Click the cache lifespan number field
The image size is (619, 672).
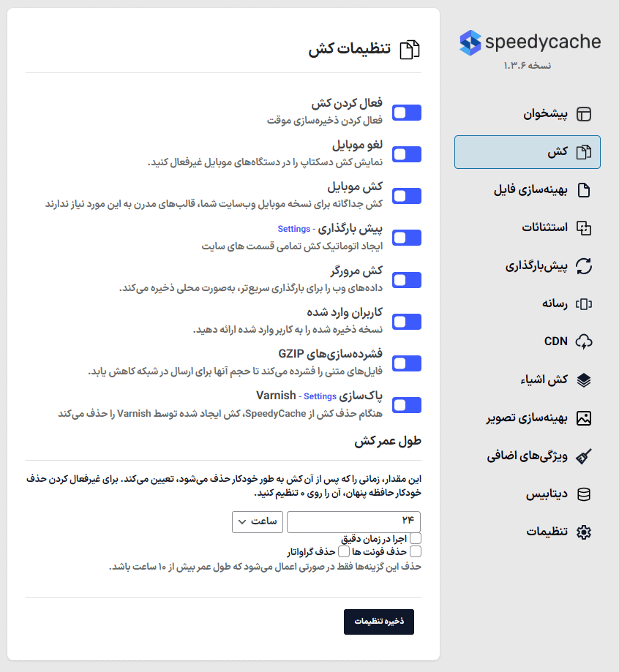354,521
